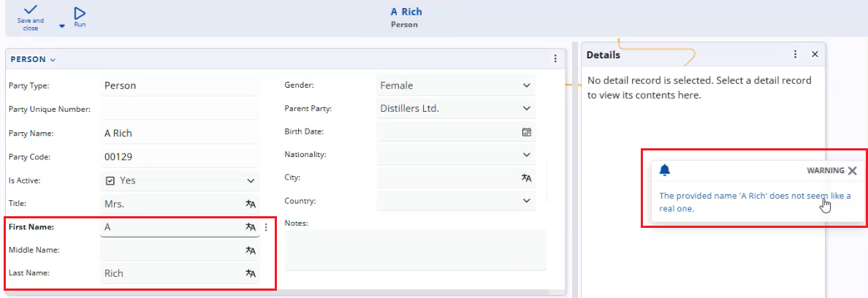Screen dimensions: 868x298
Task: Open the Parent Party dropdown
Action: [526, 109]
